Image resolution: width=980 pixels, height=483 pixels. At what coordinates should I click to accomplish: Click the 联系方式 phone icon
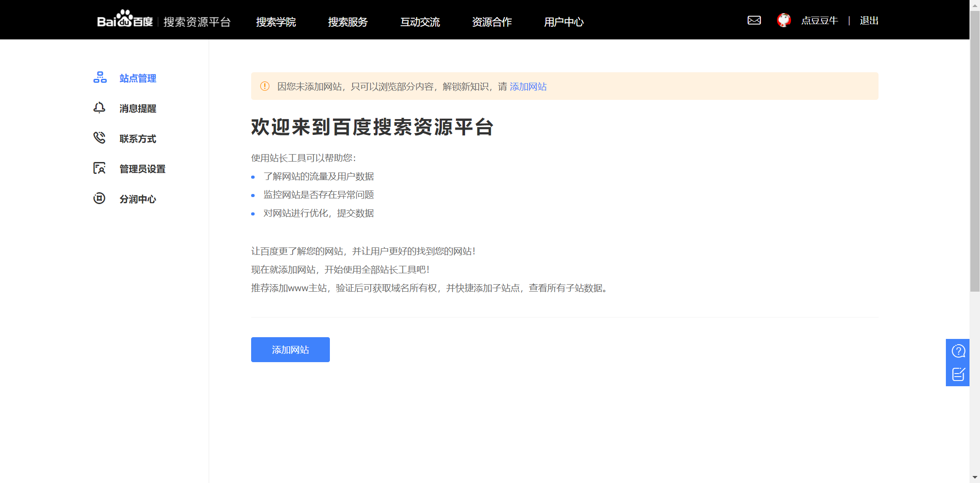99,138
